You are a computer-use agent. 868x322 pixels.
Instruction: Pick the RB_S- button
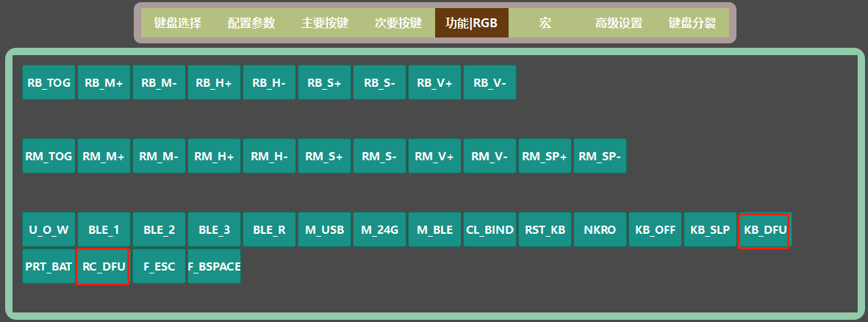tap(380, 82)
